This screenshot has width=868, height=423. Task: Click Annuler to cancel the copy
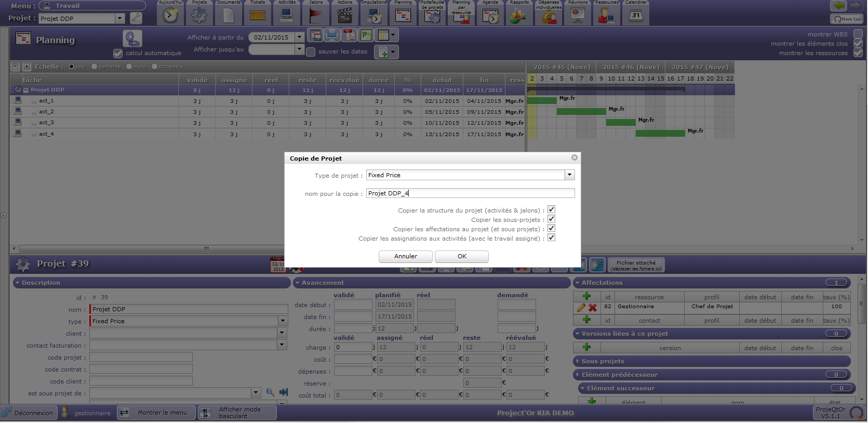pos(406,256)
